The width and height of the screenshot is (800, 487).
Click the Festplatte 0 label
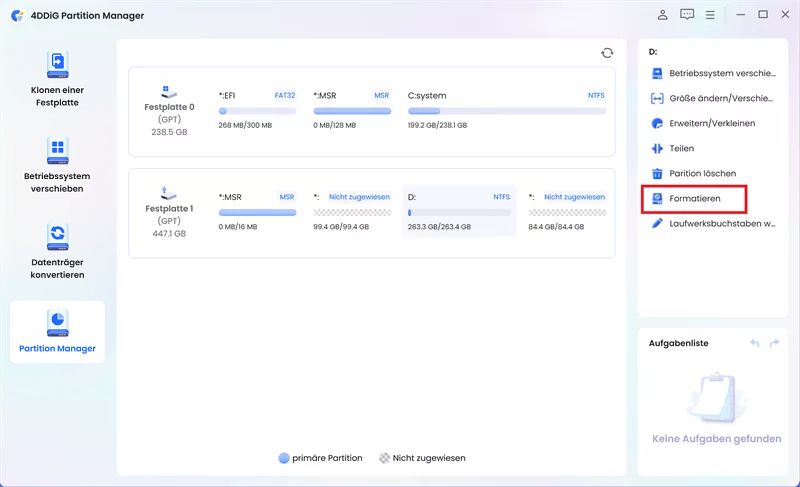[169, 107]
